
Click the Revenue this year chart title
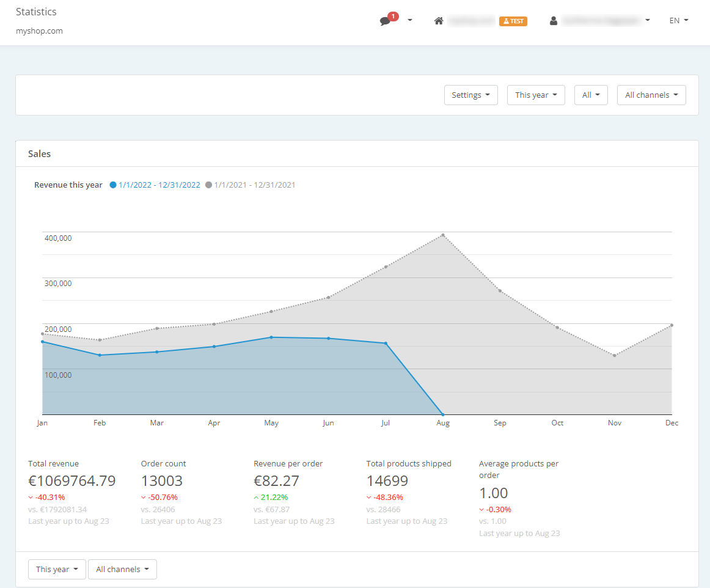(x=68, y=185)
